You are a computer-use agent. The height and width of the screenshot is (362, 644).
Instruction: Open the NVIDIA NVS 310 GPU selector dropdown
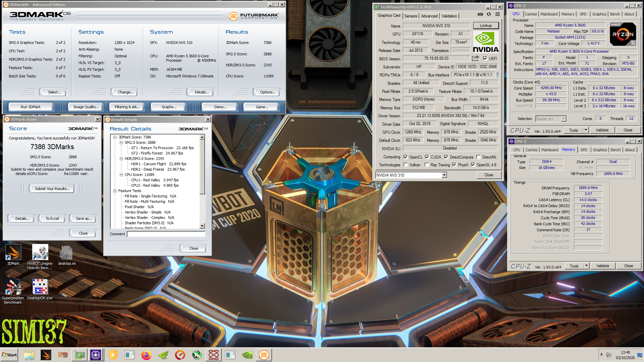[444, 175]
